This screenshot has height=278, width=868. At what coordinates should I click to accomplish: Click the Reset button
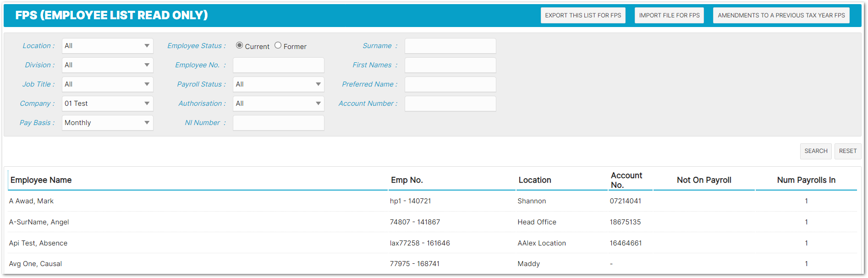pos(848,151)
